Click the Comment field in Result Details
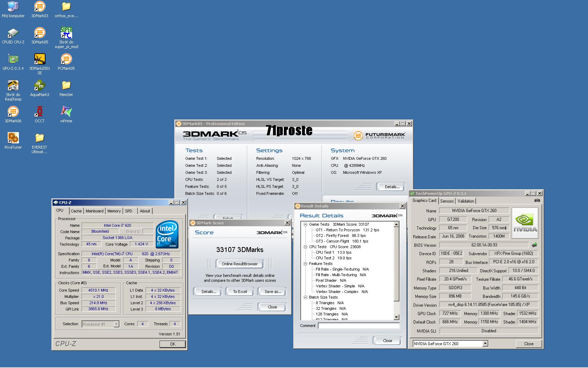The height and width of the screenshot is (368, 588). [x=359, y=326]
